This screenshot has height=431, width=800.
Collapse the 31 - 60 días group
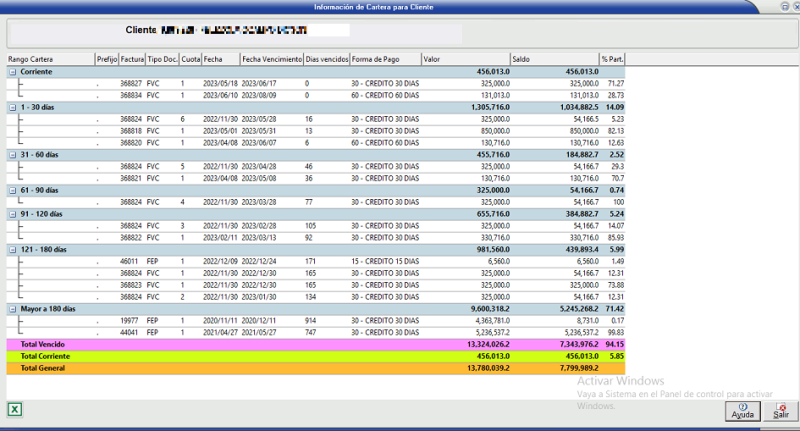pos(13,155)
